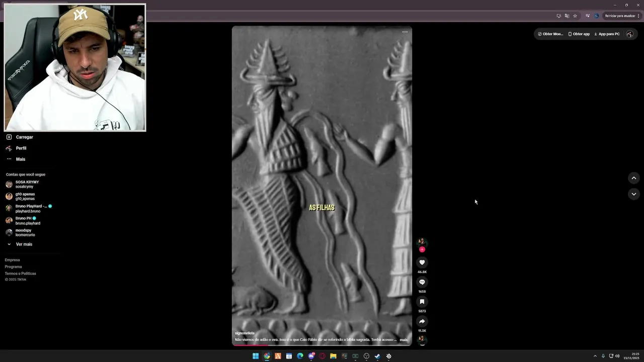The width and height of the screenshot is (644, 362).
Task: Open Chrome in the taskbar
Action: [267, 356]
